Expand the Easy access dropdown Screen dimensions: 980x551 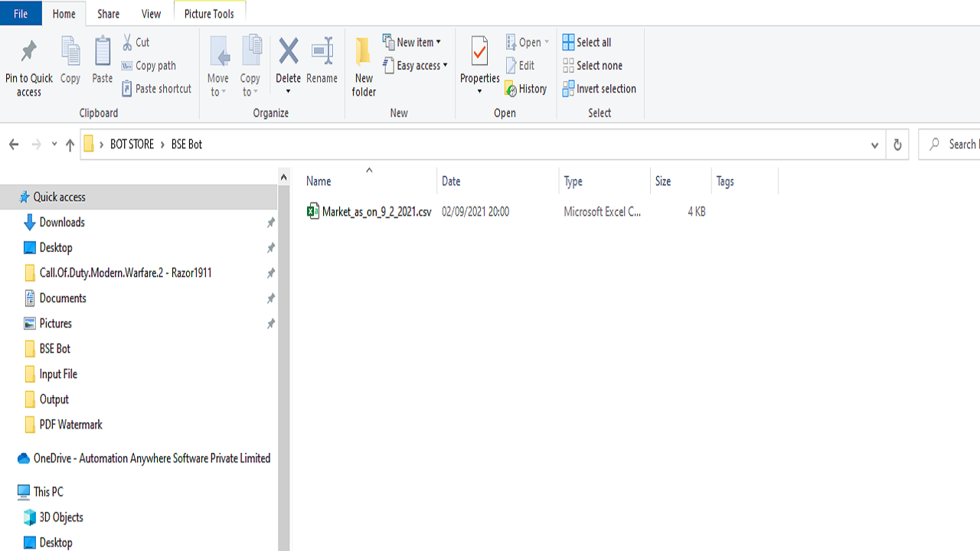pos(415,66)
